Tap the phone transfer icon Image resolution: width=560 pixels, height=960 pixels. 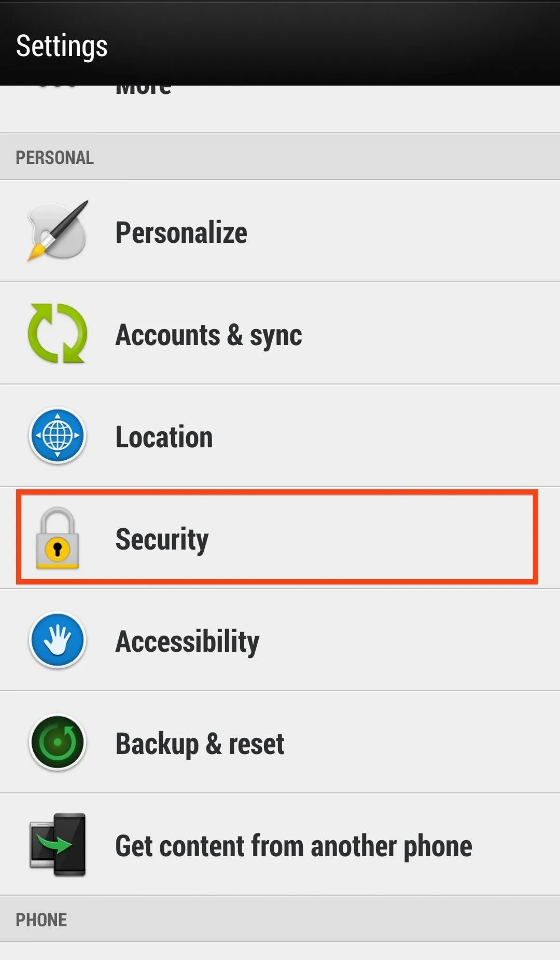tap(58, 844)
